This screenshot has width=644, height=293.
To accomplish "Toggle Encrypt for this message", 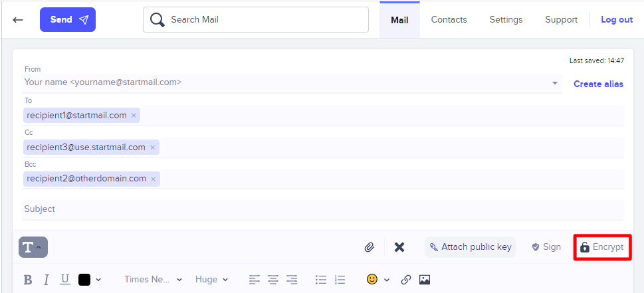I will (601, 247).
